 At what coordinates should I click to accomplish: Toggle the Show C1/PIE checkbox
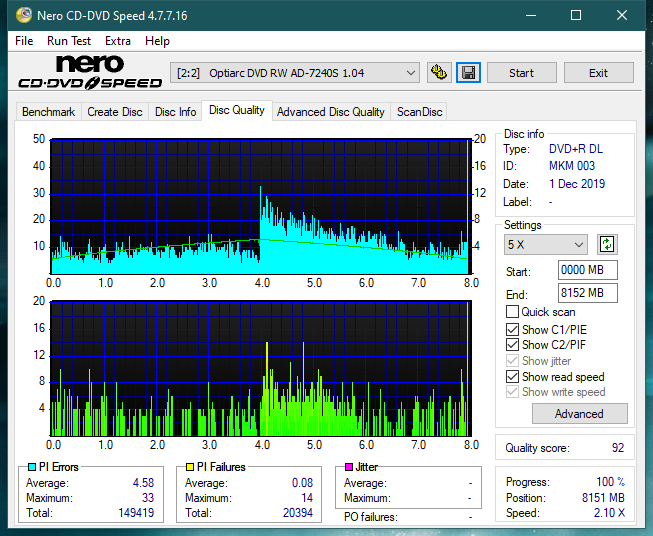tap(512, 329)
